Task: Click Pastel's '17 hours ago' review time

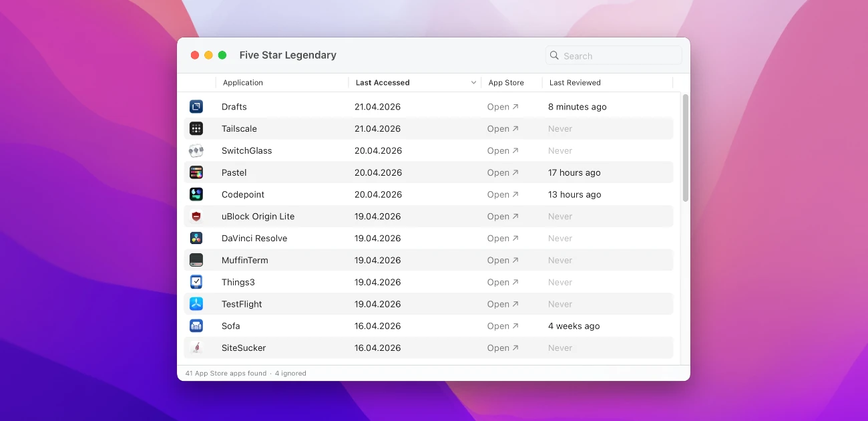Action: click(x=574, y=172)
